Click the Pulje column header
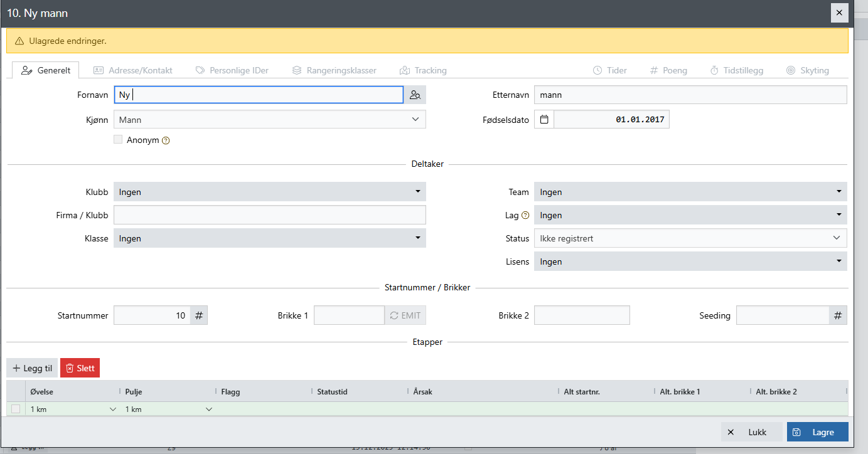The image size is (868, 454). click(168, 391)
